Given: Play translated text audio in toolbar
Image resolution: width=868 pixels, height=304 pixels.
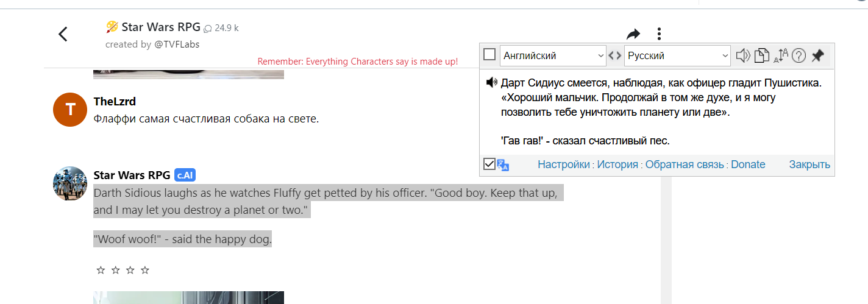Looking at the screenshot, I should point(742,55).
